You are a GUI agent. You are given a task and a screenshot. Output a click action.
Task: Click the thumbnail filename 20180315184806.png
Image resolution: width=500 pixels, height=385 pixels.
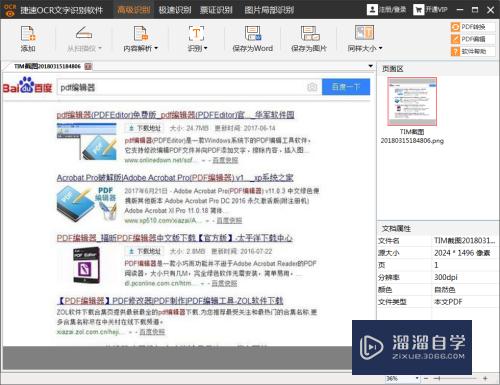pyautogui.click(x=412, y=141)
